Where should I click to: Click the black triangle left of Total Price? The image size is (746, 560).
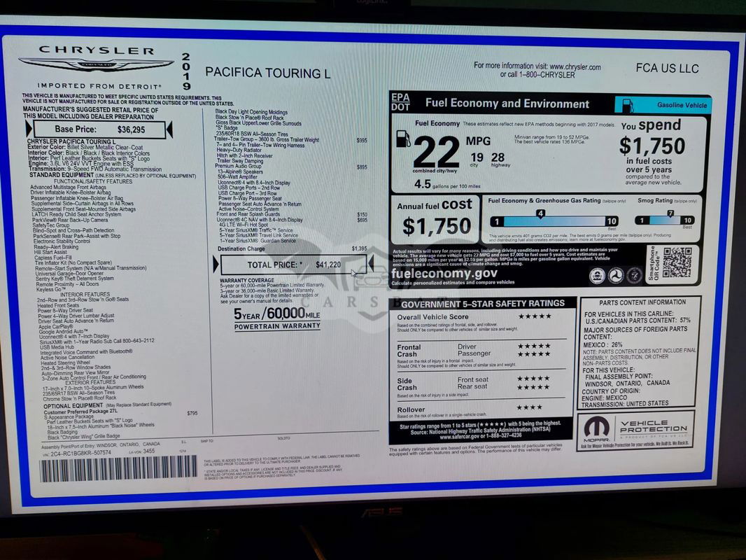tap(216, 265)
